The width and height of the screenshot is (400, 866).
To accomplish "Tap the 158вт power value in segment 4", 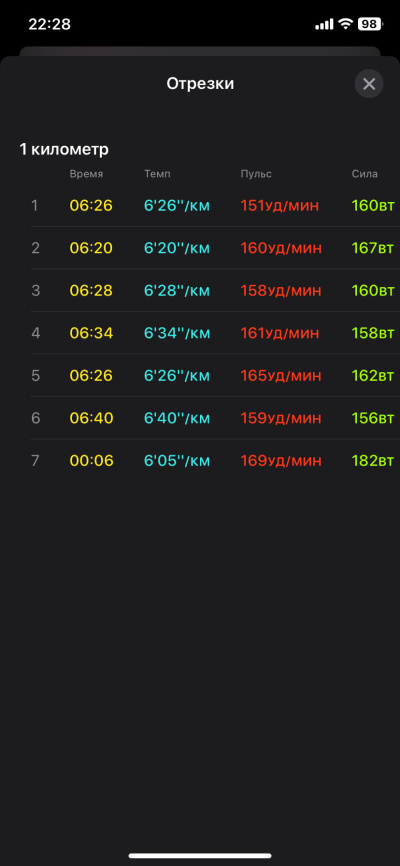I will pos(373,333).
